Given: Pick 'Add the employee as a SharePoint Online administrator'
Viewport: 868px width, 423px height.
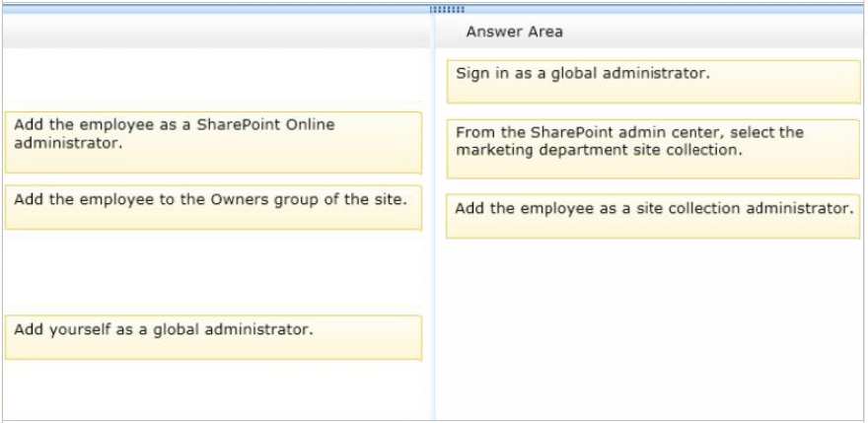Looking at the screenshot, I should [x=214, y=143].
